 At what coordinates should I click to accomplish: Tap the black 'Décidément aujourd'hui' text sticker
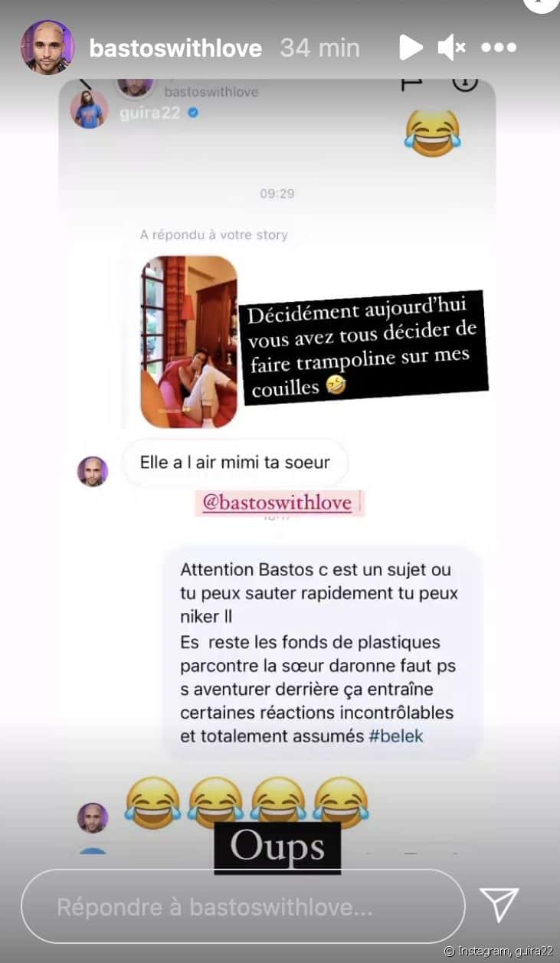pos(365,346)
